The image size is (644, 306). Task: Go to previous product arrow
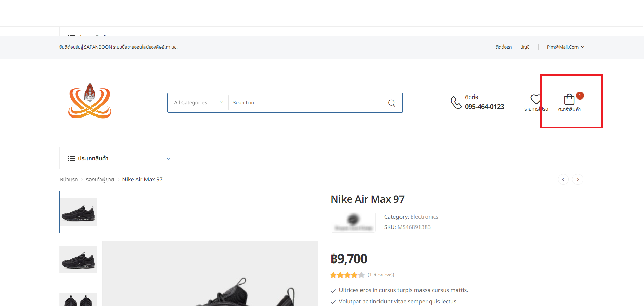point(563,179)
